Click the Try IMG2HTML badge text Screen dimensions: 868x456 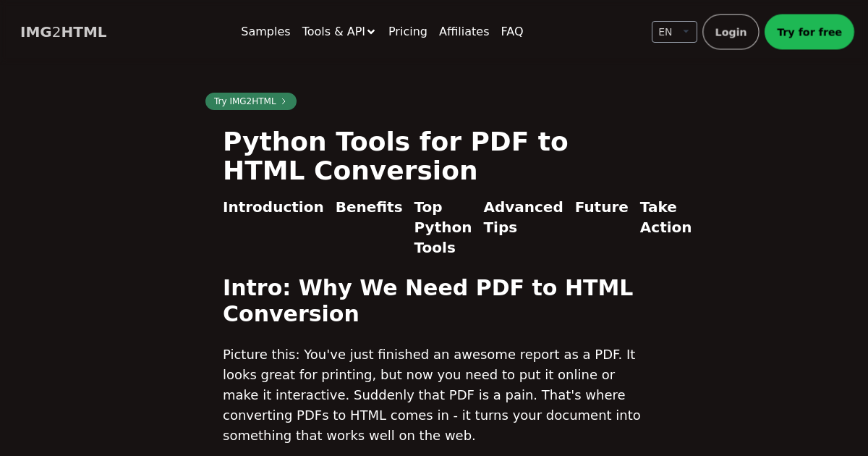click(x=244, y=101)
